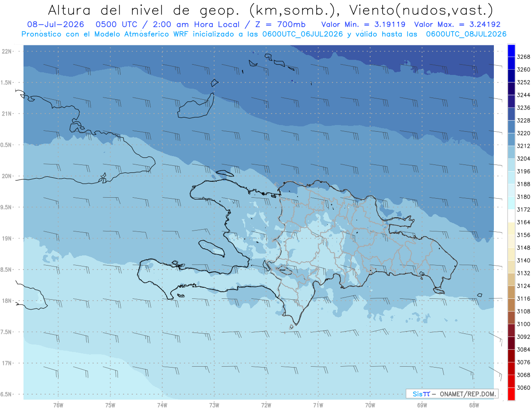This screenshot has height=411, width=532.
Task: Click the longitude axis label '68W'
Action: pos(474,405)
